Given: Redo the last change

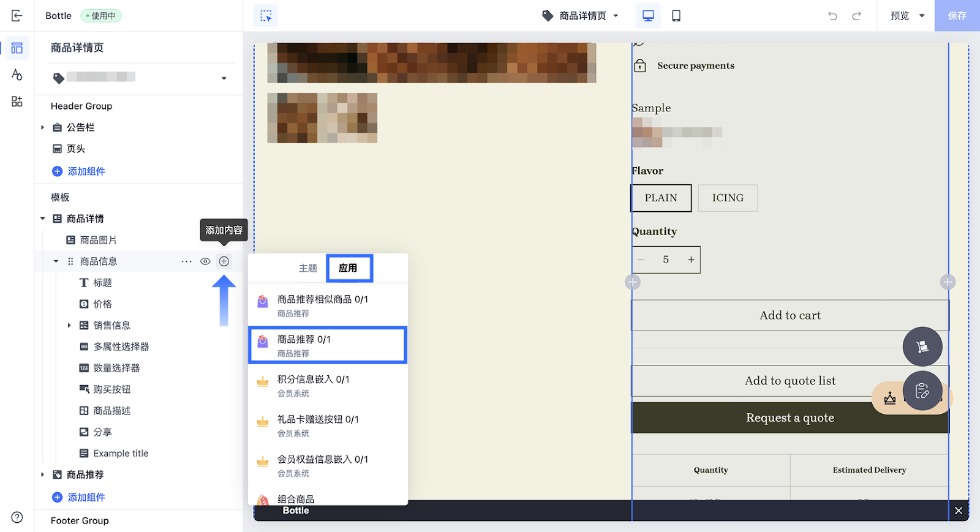Looking at the screenshot, I should pyautogui.click(x=857, y=16).
